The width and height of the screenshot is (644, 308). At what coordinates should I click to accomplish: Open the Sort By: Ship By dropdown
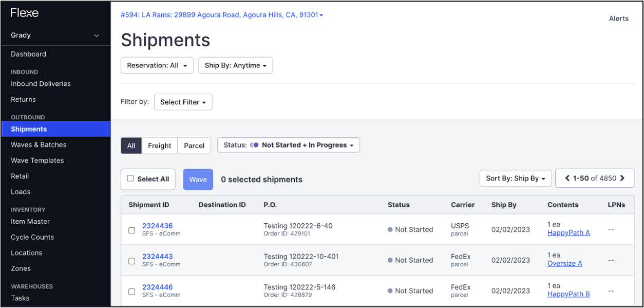[x=516, y=178]
